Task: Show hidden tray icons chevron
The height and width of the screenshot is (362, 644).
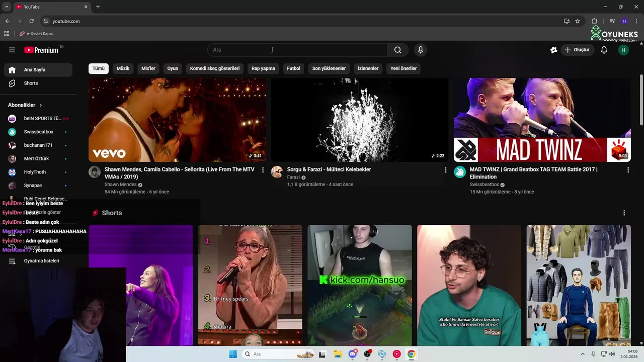Action: pos(583,354)
